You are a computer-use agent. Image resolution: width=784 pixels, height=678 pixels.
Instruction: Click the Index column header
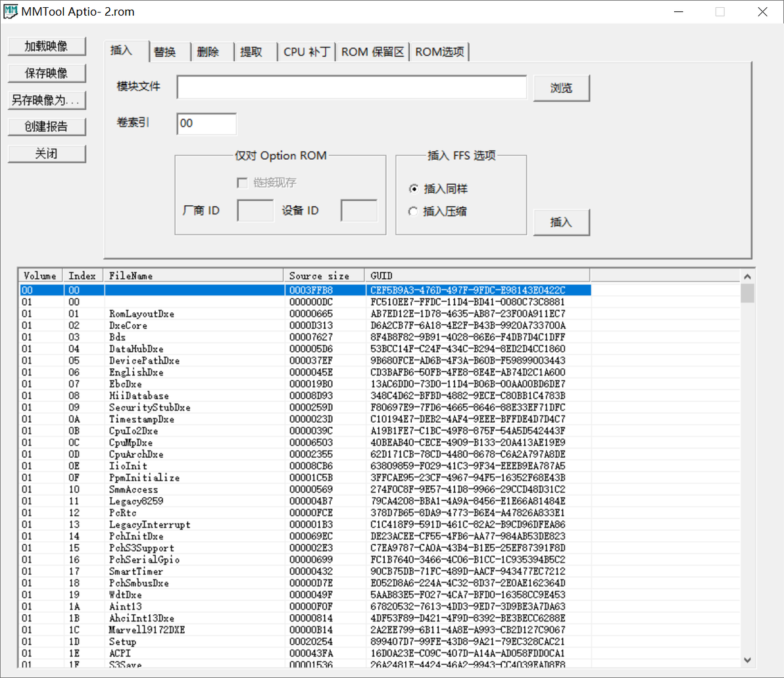click(83, 276)
